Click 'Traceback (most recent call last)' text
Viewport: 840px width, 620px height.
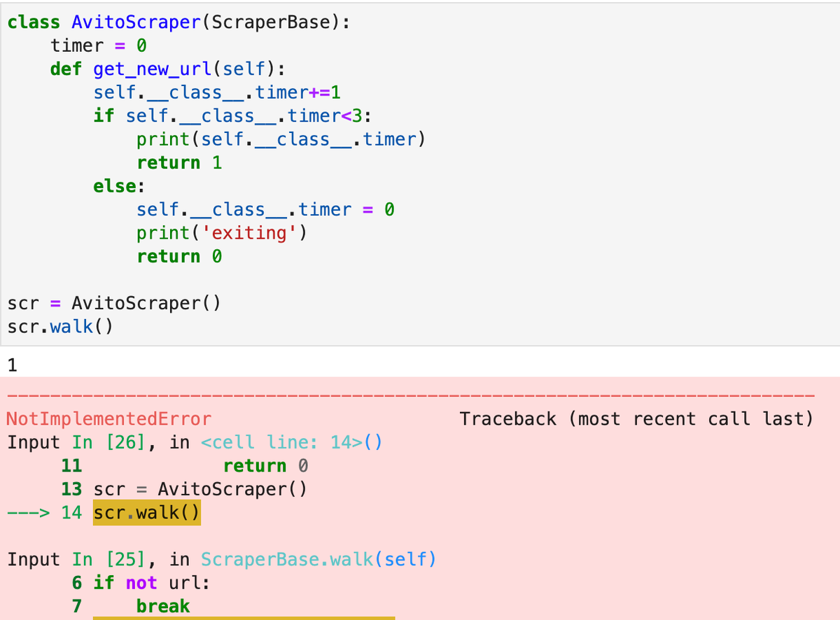pos(636,419)
